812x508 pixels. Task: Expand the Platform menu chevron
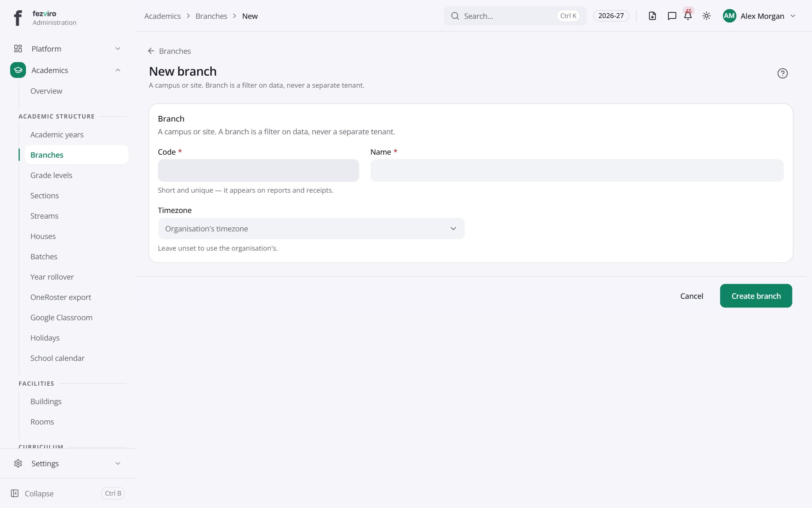pyautogui.click(x=118, y=49)
